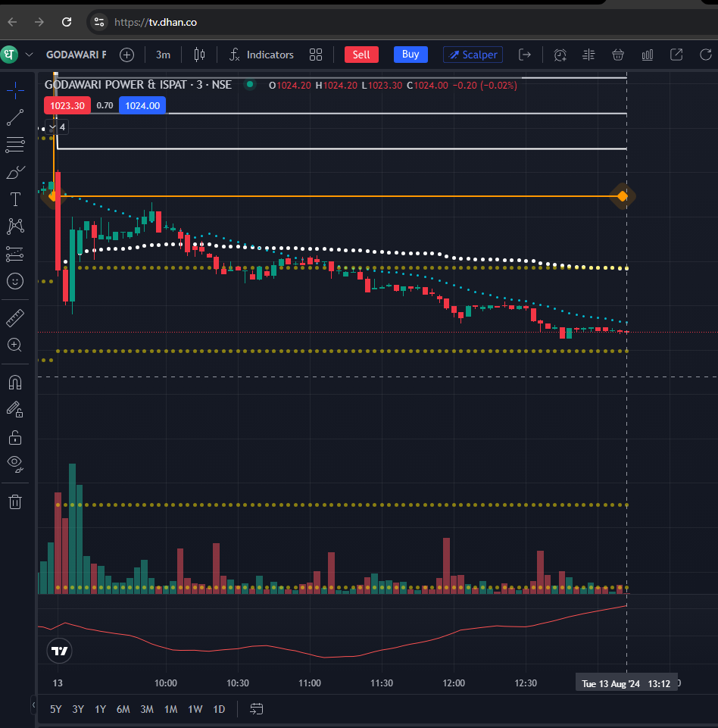Click the zoom in tool
Screen dimensions: 718x728
pyautogui.click(x=15, y=345)
